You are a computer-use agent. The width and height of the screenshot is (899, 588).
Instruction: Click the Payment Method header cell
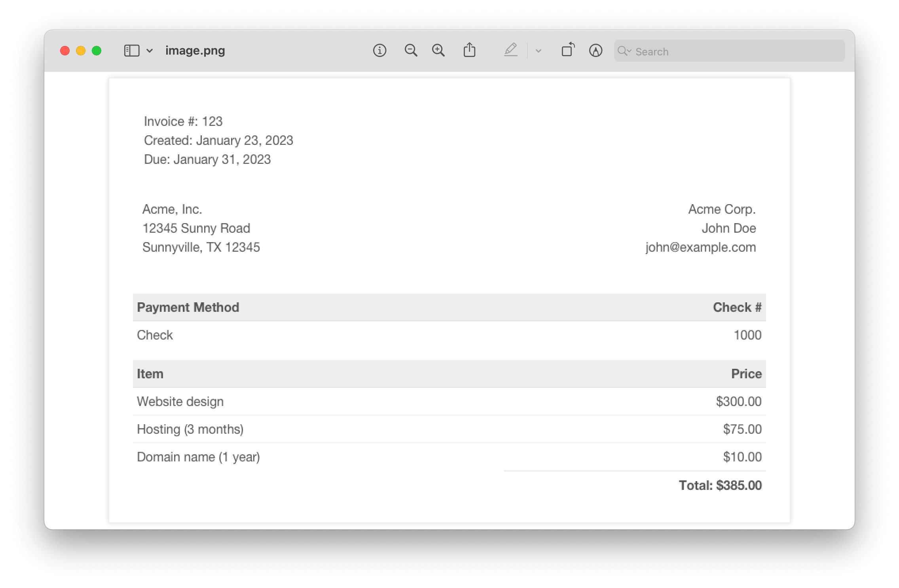point(188,307)
